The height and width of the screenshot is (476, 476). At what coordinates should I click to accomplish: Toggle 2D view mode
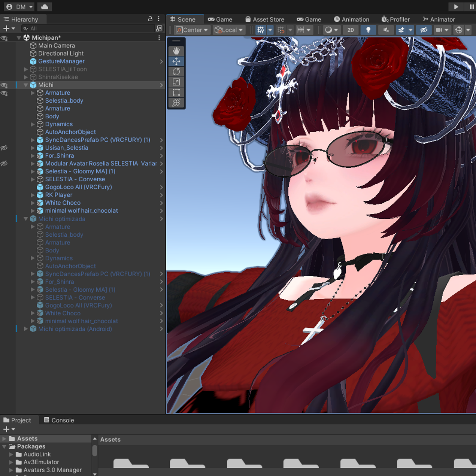tap(351, 30)
